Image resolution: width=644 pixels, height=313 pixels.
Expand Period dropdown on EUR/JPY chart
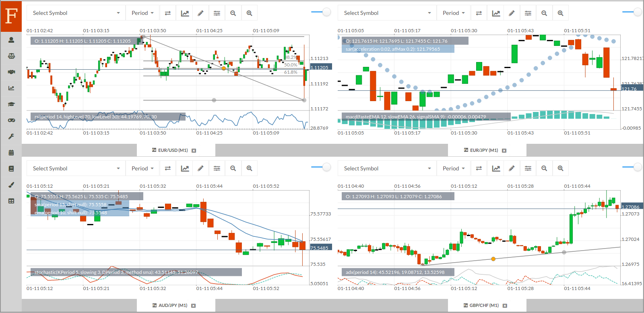pyautogui.click(x=454, y=13)
